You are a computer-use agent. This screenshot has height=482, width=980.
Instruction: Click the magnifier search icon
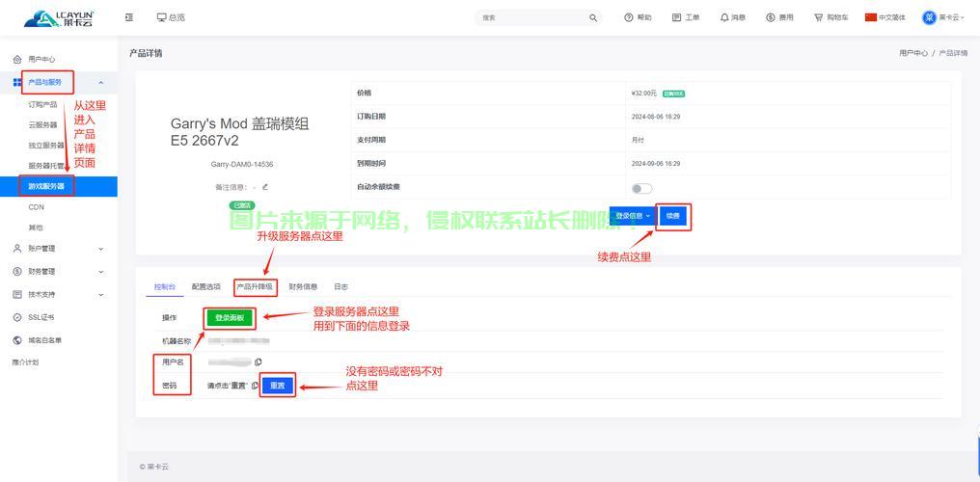coord(593,18)
